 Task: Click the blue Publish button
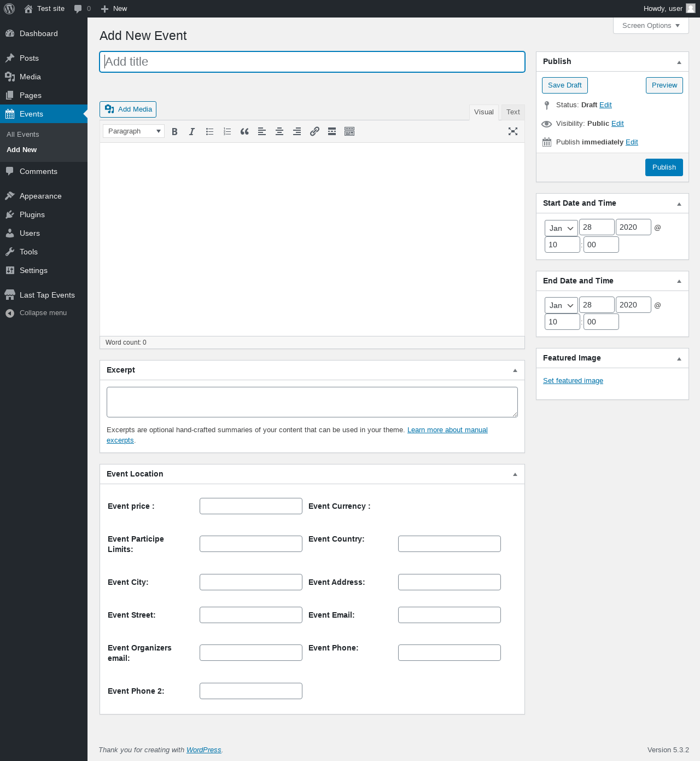[664, 167]
